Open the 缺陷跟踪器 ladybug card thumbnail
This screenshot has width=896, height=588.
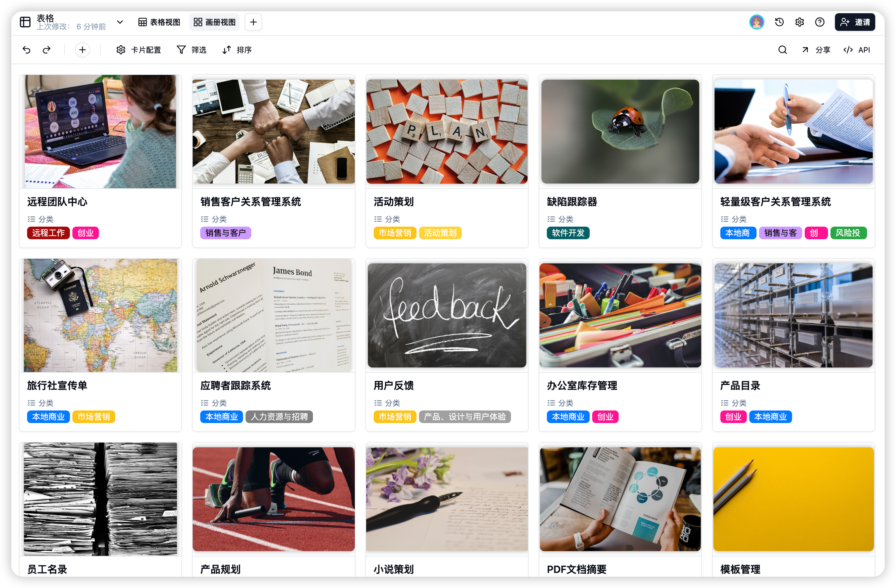tap(620, 131)
